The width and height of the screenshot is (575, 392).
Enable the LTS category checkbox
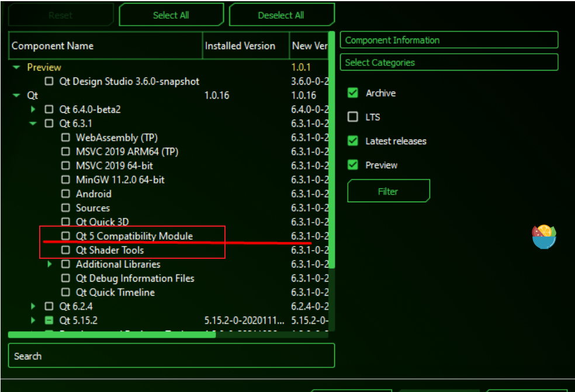(x=353, y=117)
